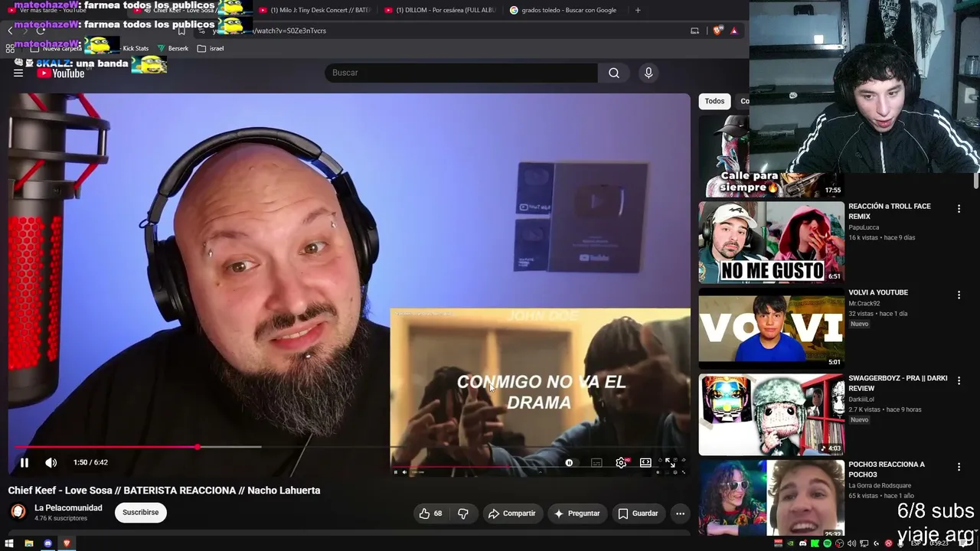The image size is (980, 551).
Task: Enter fullscreen mode for the video
Action: tap(670, 462)
